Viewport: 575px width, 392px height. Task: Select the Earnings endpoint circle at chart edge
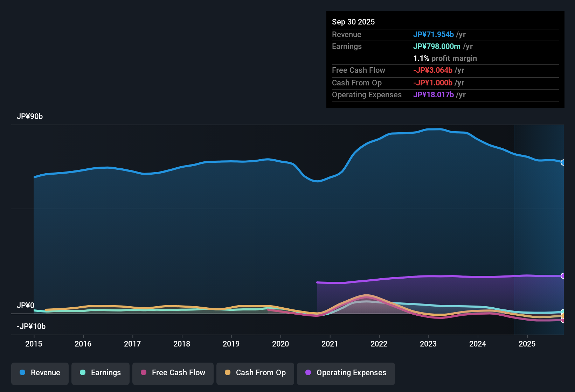[x=563, y=311]
